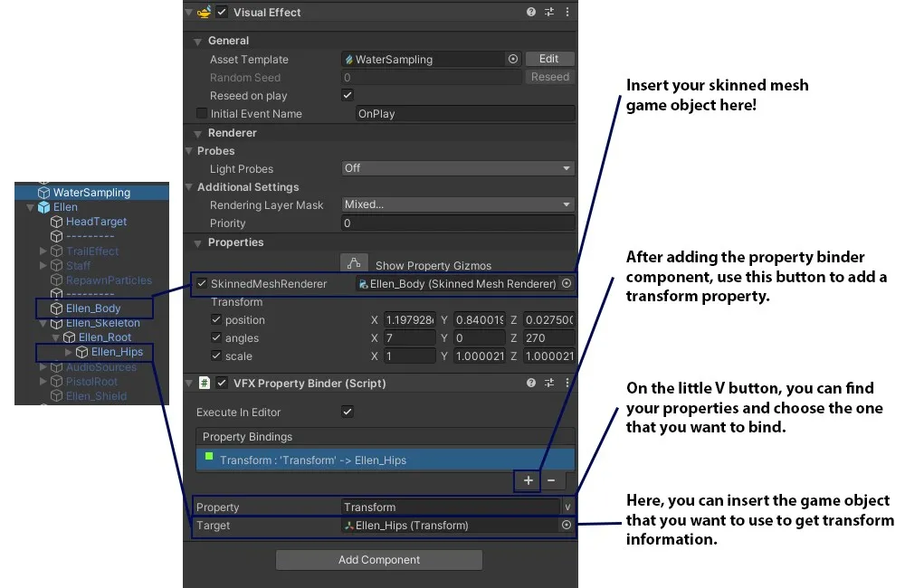The image size is (924, 588).
Task: Click the Add Component button
Action: point(378,559)
